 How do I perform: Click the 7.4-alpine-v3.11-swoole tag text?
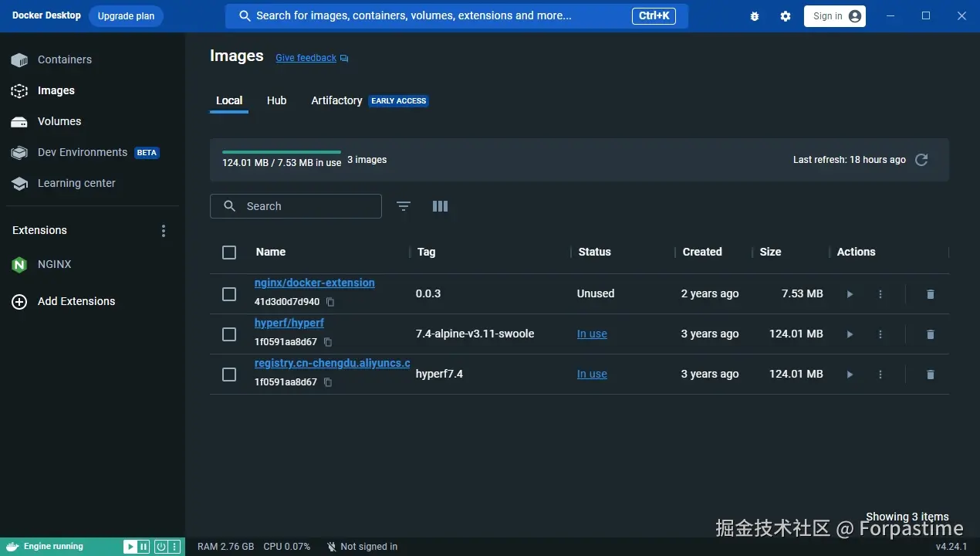(475, 334)
